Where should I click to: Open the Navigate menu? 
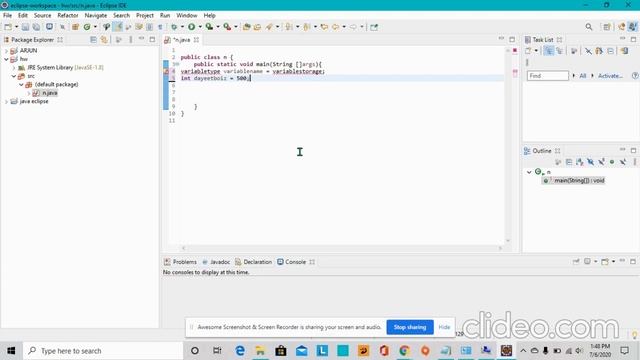click(x=96, y=15)
